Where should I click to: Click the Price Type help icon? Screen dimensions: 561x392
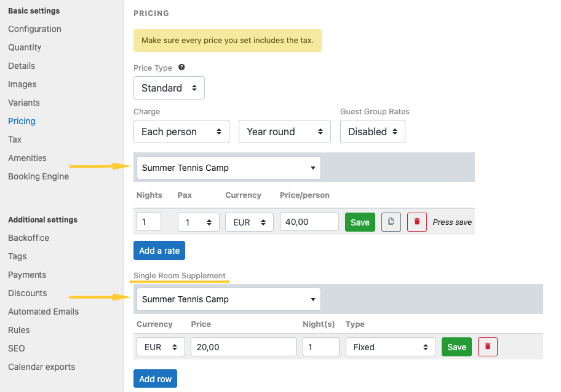(181, 68)
